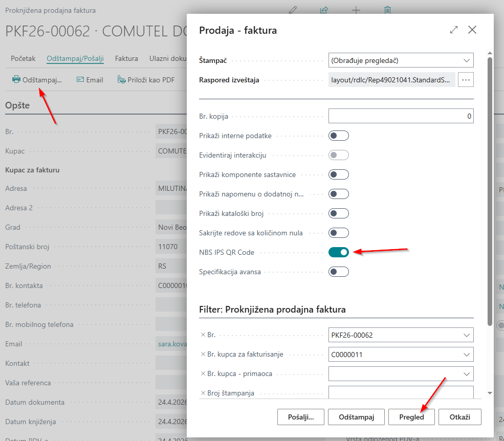This screenshot has height=441, width=504.
Task: Click the edit pencil icon in header
Action: click(x=293, y=10)
